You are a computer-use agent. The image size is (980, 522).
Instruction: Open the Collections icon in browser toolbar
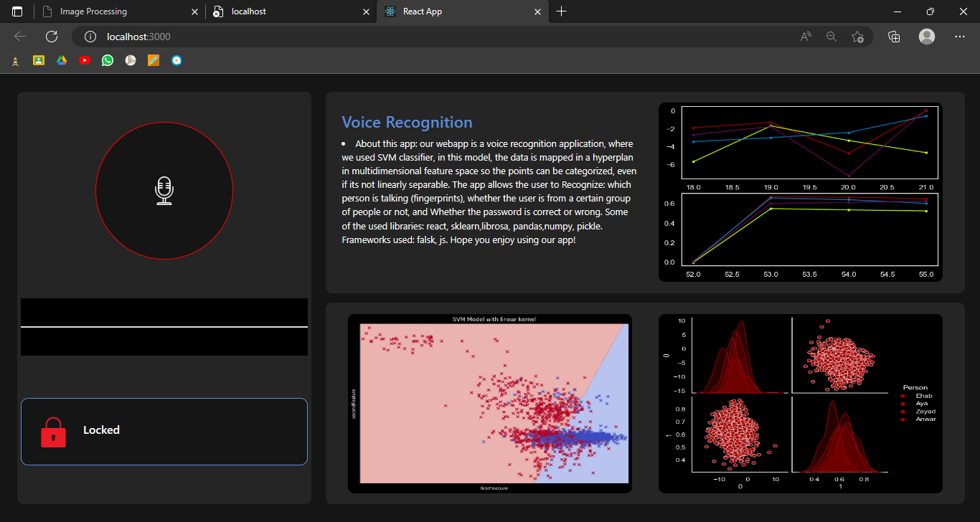894,36
